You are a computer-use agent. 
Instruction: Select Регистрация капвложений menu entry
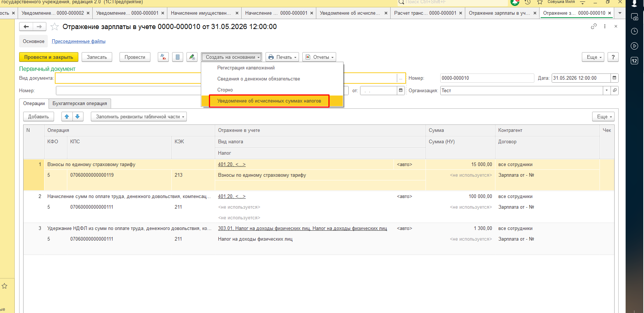tap(272, 68)
